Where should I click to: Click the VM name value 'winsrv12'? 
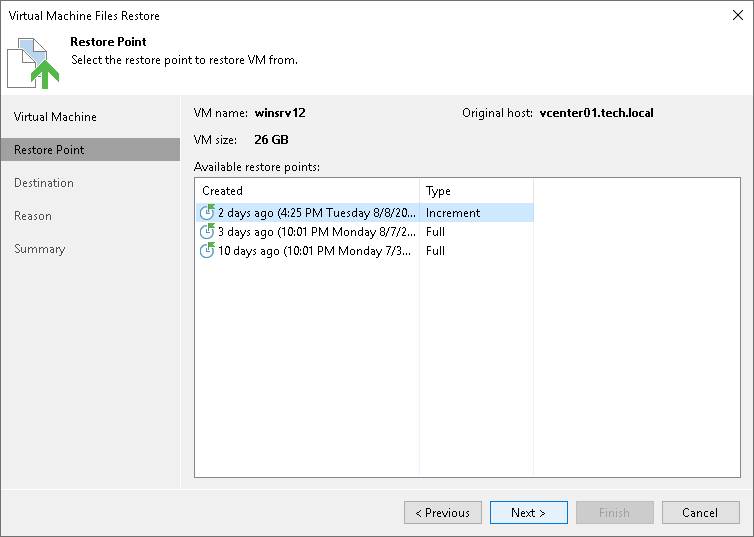[280, 113]
